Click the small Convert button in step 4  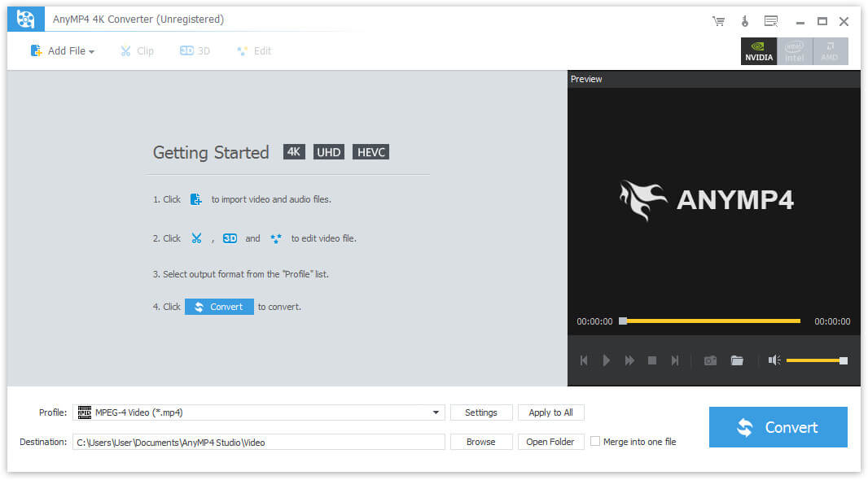click(x=219, y=307)
